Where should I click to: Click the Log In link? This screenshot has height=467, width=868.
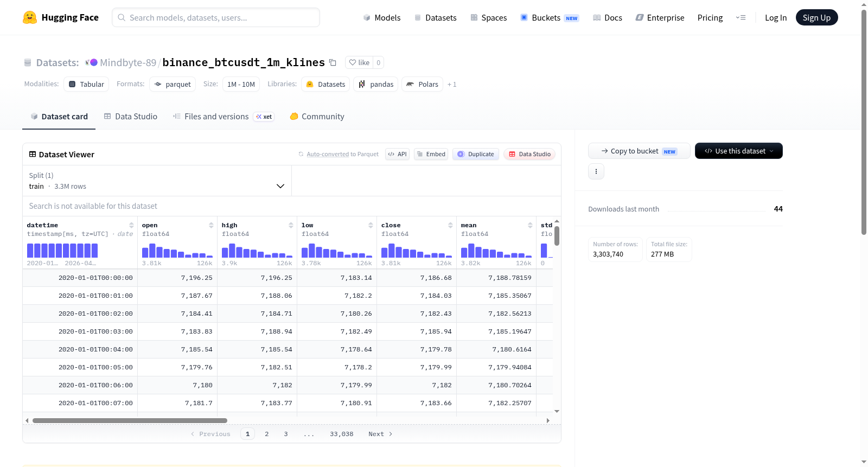pos(776,17)
